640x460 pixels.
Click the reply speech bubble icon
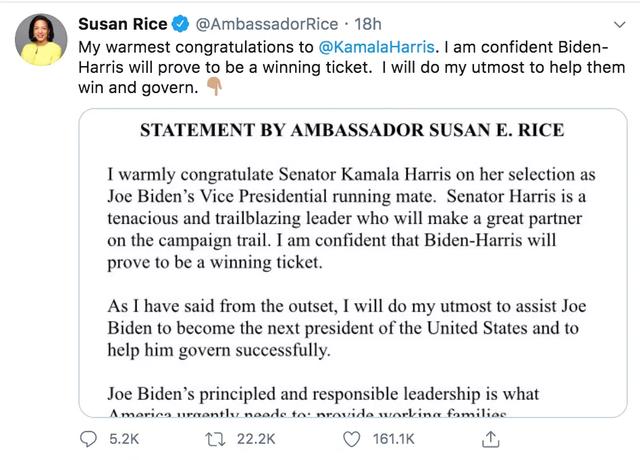coord(89,438)
